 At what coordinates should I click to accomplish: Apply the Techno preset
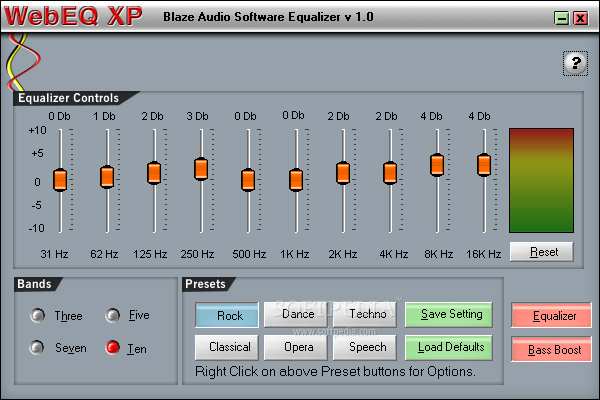tap(365, 315)
